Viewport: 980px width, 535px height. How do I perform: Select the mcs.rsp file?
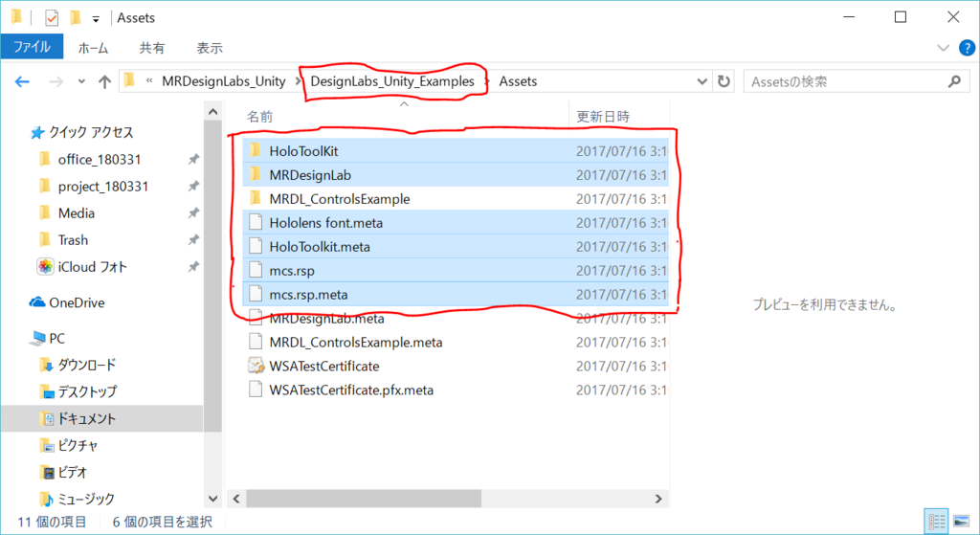pos(455,271)
